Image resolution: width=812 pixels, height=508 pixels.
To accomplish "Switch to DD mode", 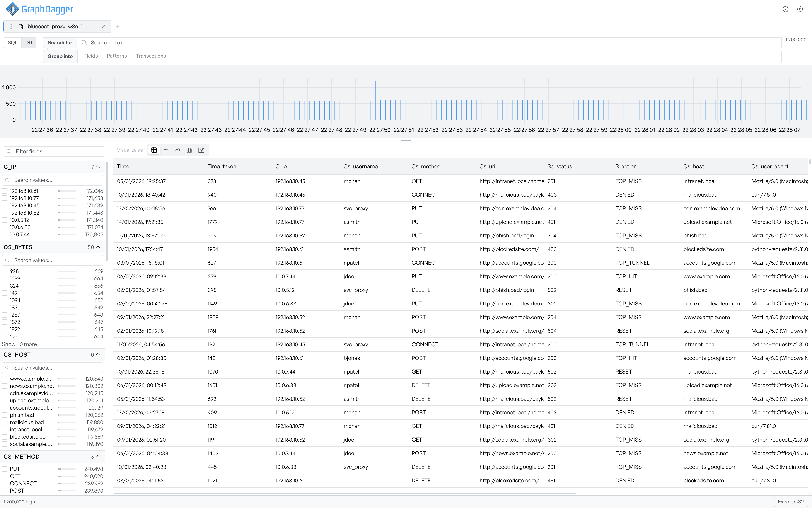I will click(x=29, y=43).
